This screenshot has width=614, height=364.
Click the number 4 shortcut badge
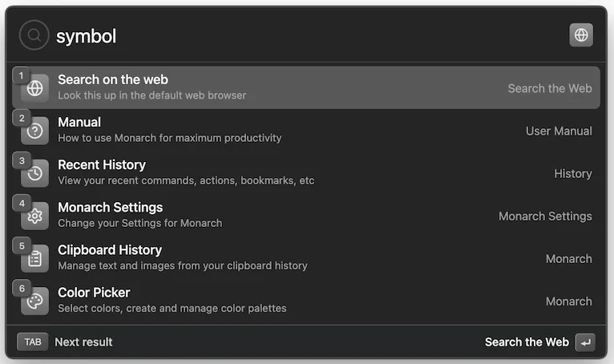click(22, 203)
